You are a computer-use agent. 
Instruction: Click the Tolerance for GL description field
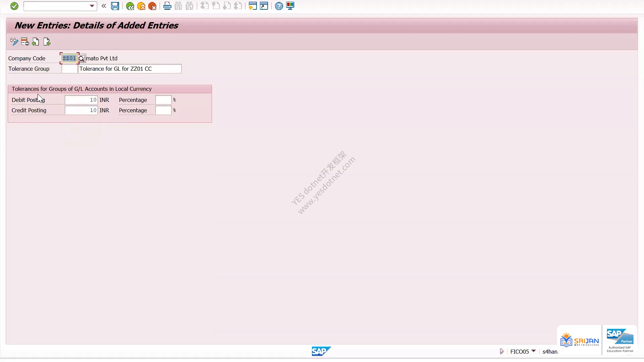coord(130,69)
